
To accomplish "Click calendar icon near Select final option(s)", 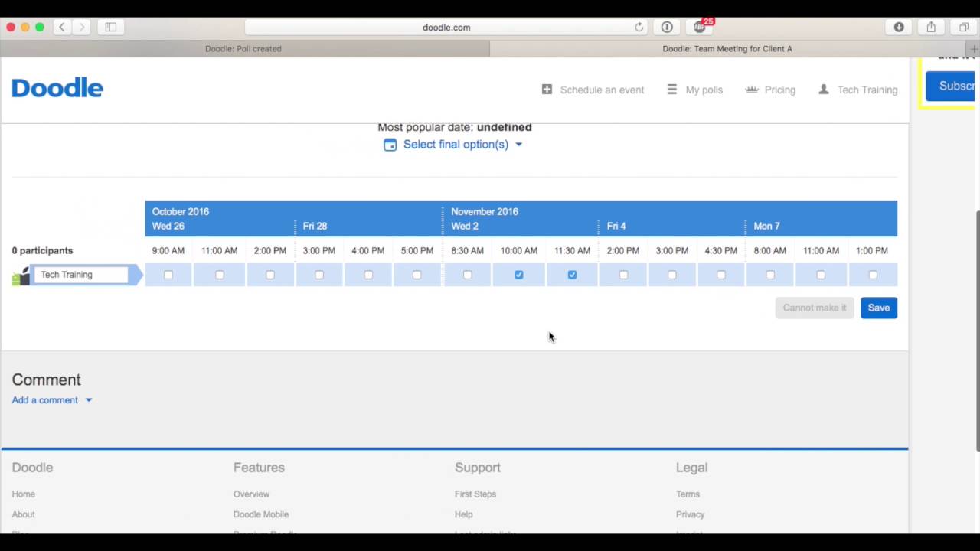I will click(x=390, y=145).
